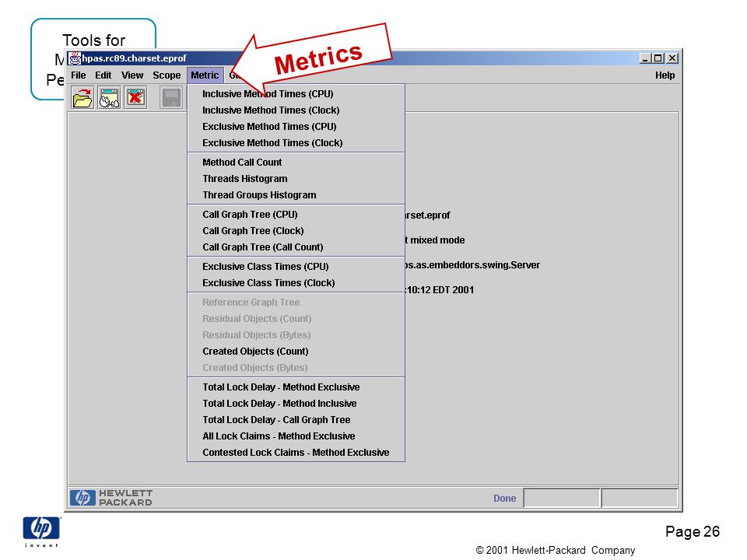Select Call Graph Tree (CPU)
This screenshot has width=747, height=560.
tap(296, 215)
